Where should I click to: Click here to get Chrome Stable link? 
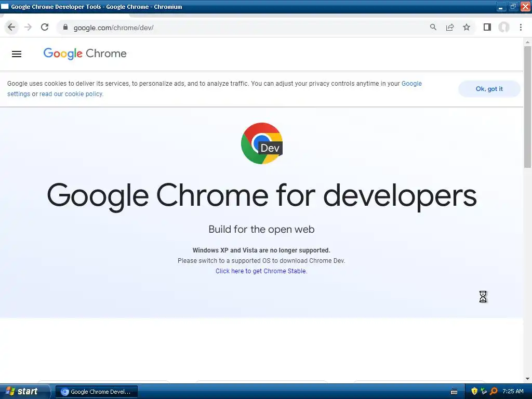click(x=261, y=271)
